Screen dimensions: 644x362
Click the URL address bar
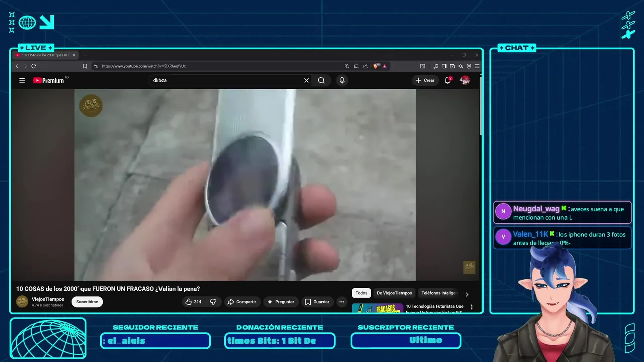click(216, 66)
